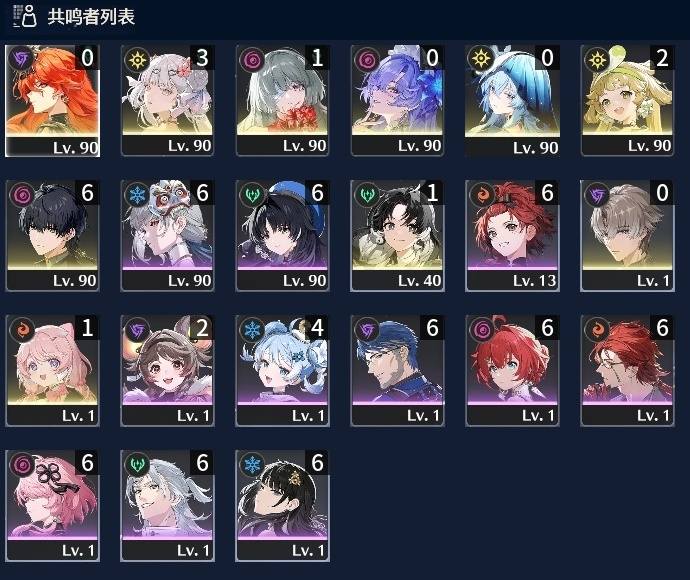Click the yellow sun element icon on white-haired character

click(137, 58)
